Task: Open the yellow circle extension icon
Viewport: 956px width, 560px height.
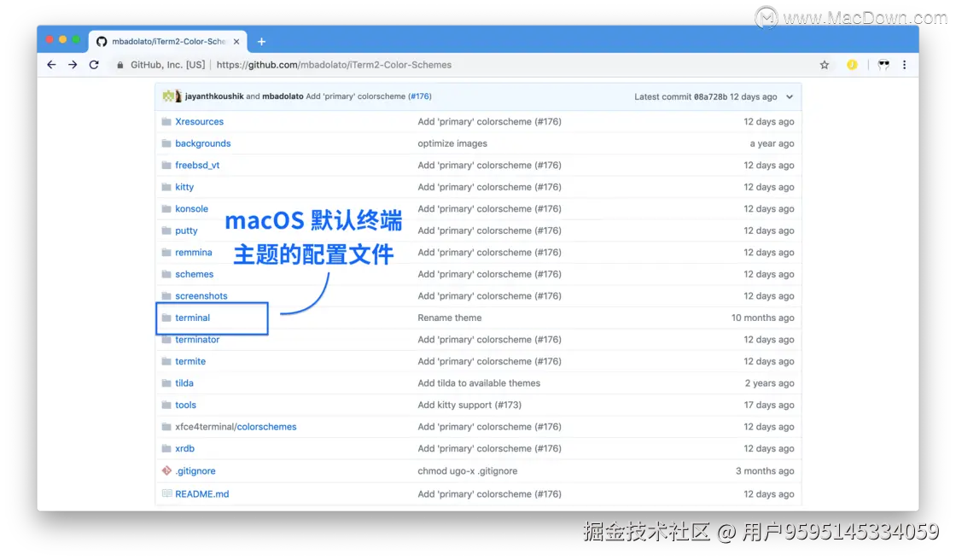Action: click(x=852, y=65)
